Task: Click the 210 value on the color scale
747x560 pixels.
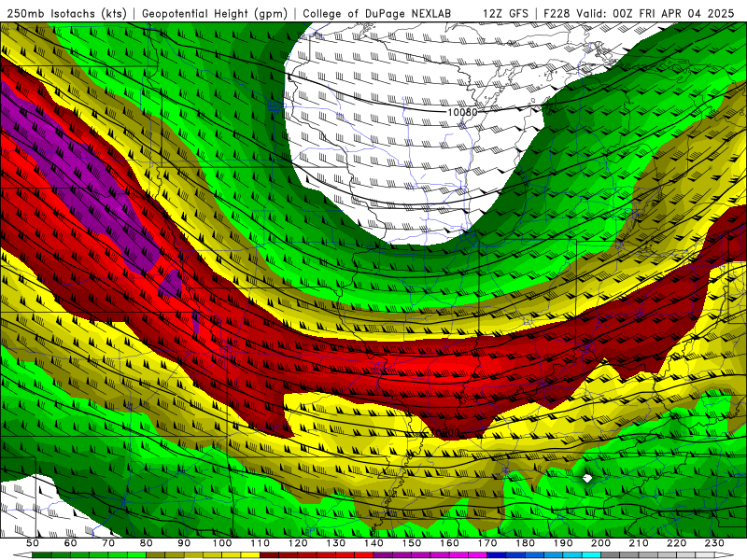Action: coord(640,543)
